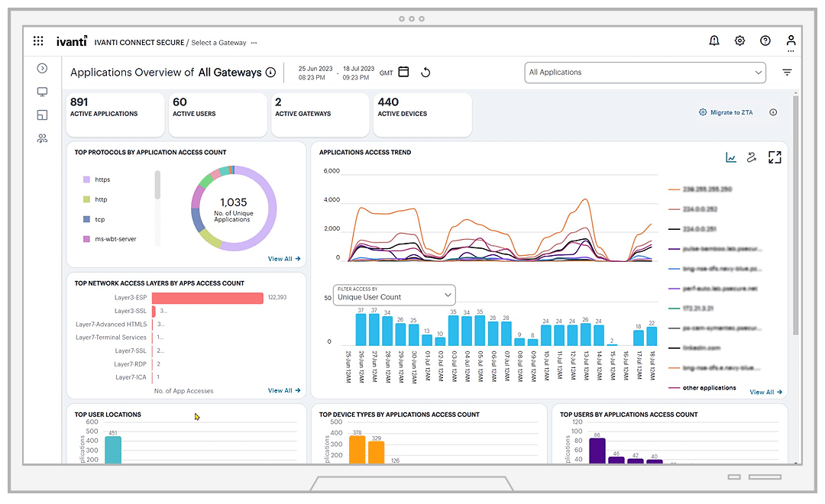The image size is (825, 504).
Task: Open the user profile icon
Action: click(x=791, y=41)
